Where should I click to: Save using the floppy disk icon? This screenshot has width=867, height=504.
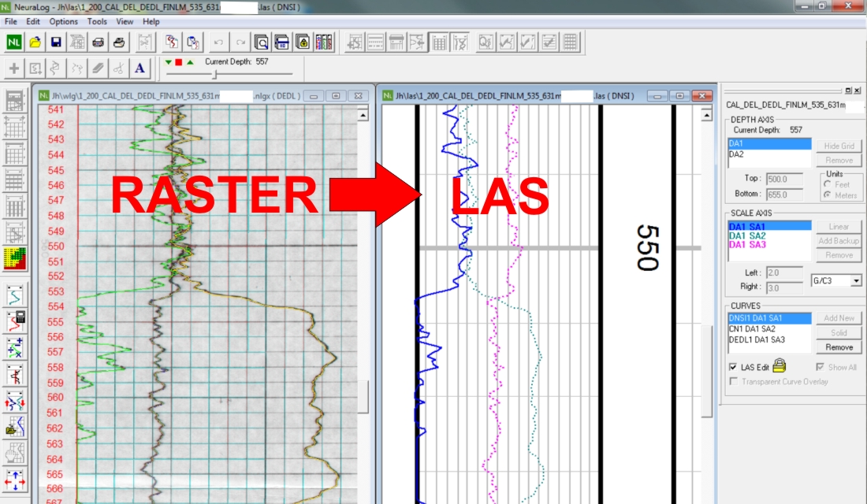[56, 42]
